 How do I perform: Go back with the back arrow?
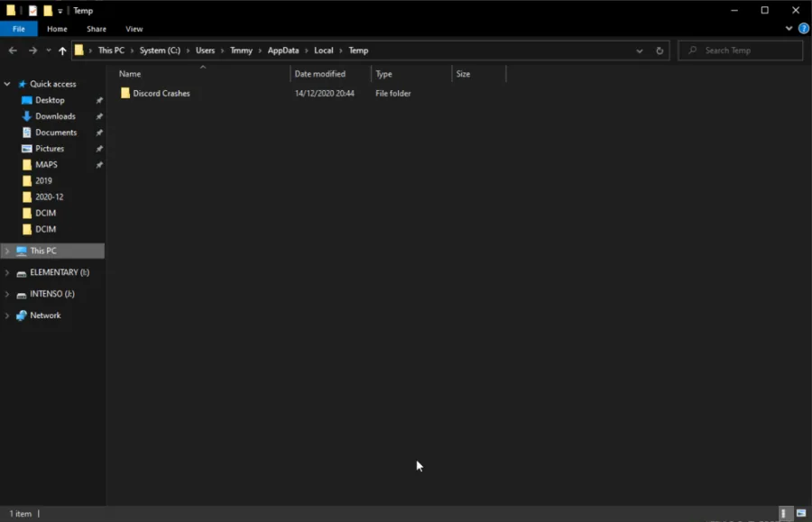pyautogui.click(x=13, y=50)
